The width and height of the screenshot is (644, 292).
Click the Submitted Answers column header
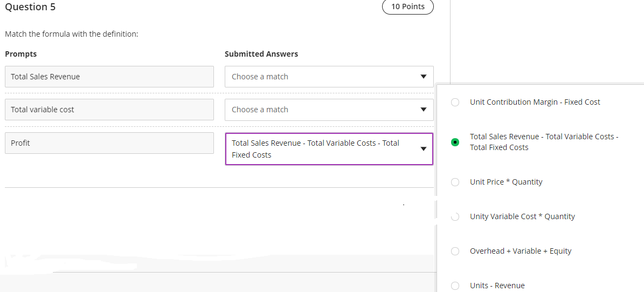[261, 54]
